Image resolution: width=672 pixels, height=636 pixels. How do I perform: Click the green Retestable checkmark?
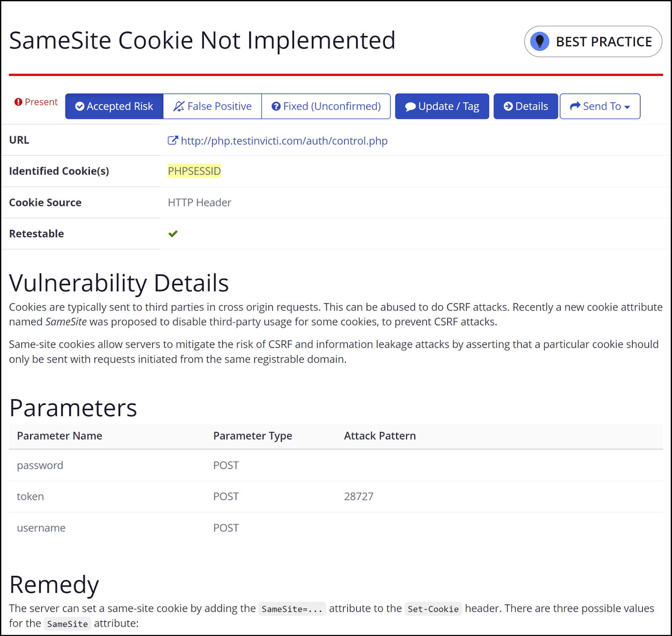tap(173, 234)
